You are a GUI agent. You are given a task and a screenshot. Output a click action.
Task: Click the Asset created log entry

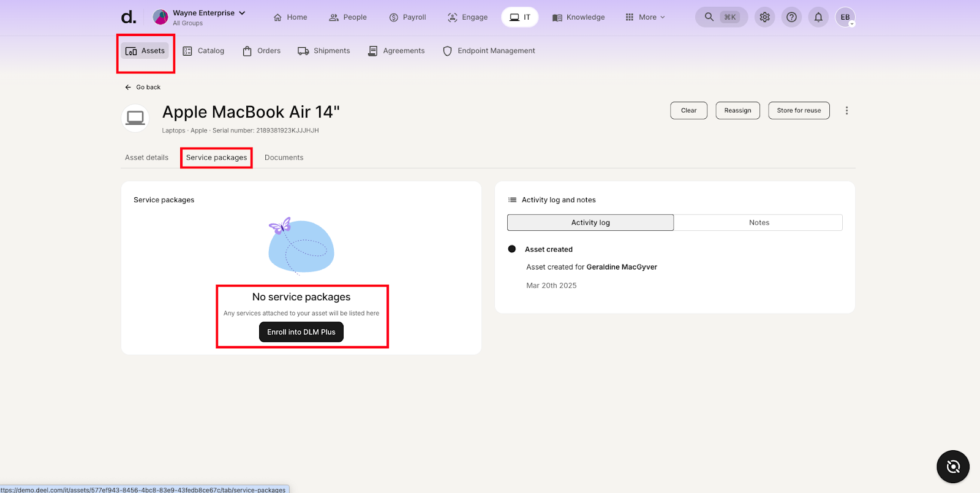tap(549, 249)
